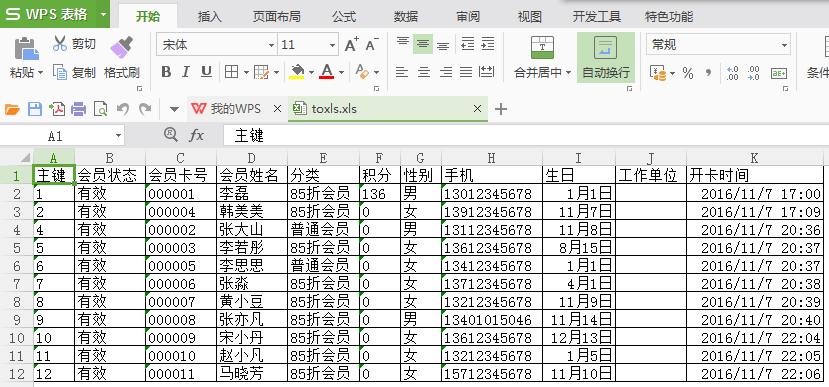This screenshot has width=829, height=387.
Task: Open a file with folder icon
Action: pyautogui.click(x=12, y=109)
